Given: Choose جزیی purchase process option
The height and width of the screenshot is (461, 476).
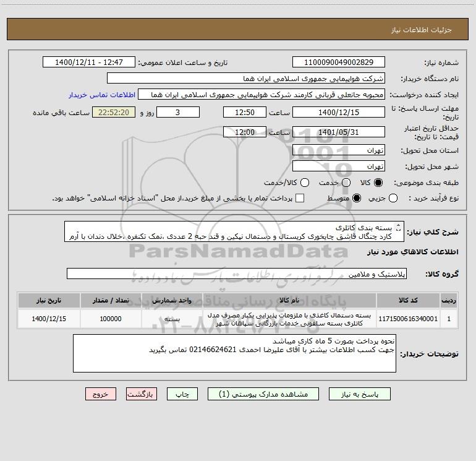Looking at the screenshot, I should click(x=393, y=198).
